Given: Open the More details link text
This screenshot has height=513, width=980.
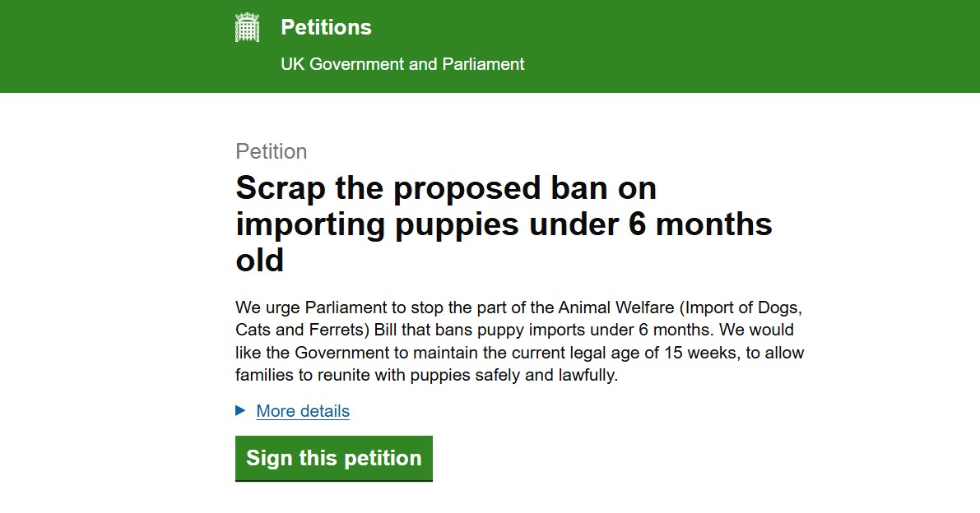Looking at the screenshot, I should 303,411.
